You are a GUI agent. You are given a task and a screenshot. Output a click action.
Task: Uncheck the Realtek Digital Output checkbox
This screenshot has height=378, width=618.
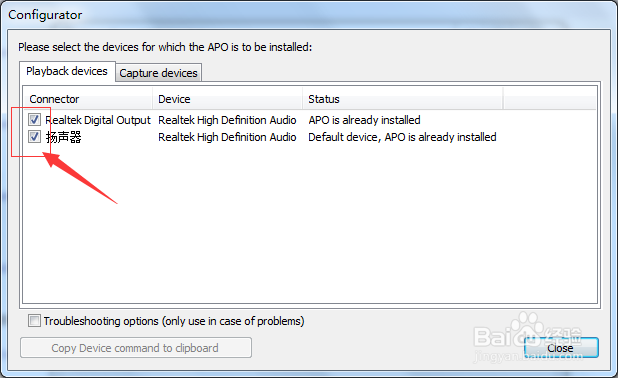[34, 119]
